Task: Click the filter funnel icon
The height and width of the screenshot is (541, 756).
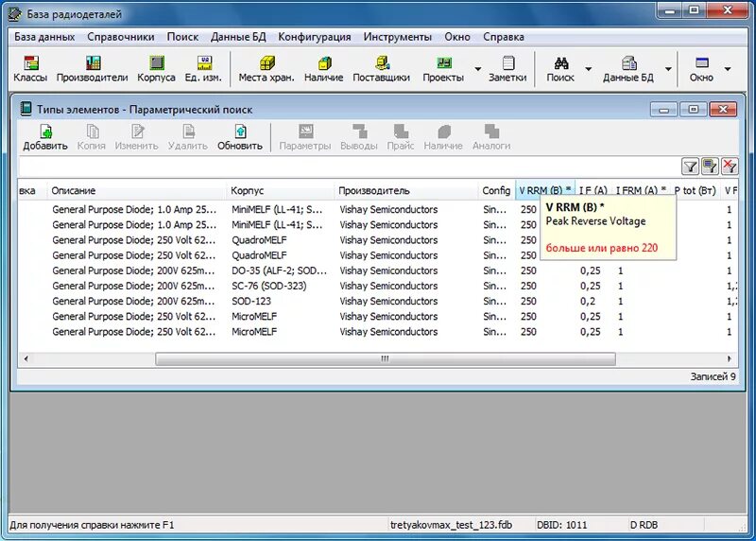Action: 691,166
